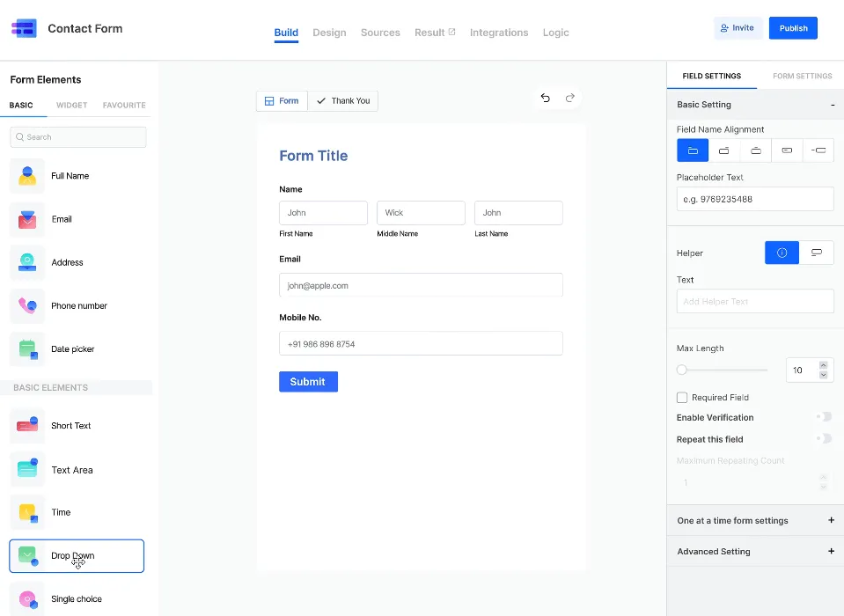This screenshot has width=844, height=616.
Task: Select the Single choice element icon
Action: (27, 598)
